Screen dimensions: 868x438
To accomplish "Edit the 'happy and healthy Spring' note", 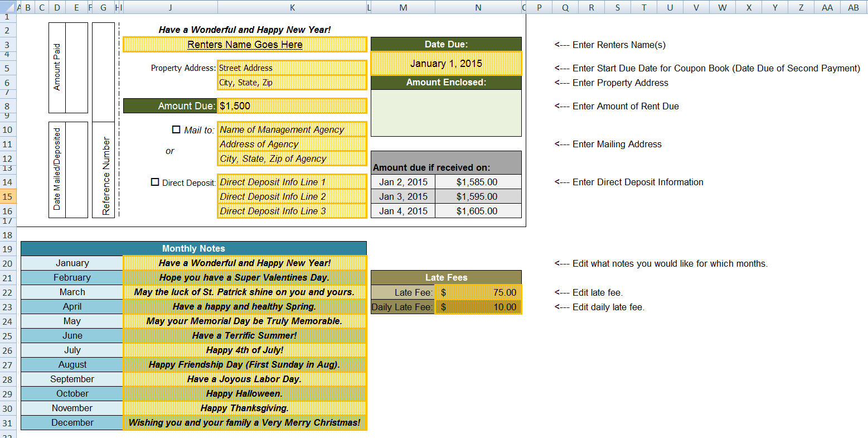I will (245, 306).
